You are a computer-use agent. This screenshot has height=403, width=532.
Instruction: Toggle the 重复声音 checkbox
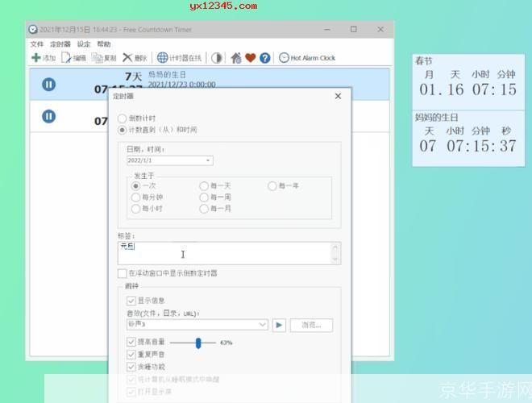pos(131,355)
